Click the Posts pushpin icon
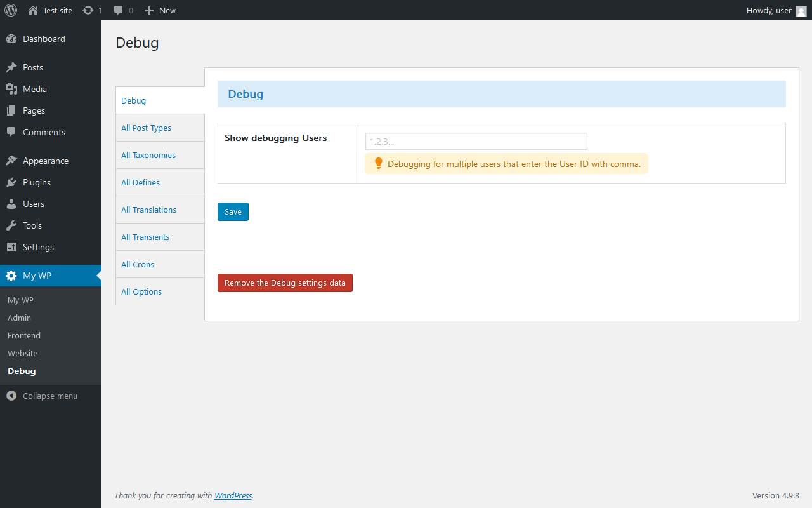The image size is (812, 508). click(x=11, y=67)
